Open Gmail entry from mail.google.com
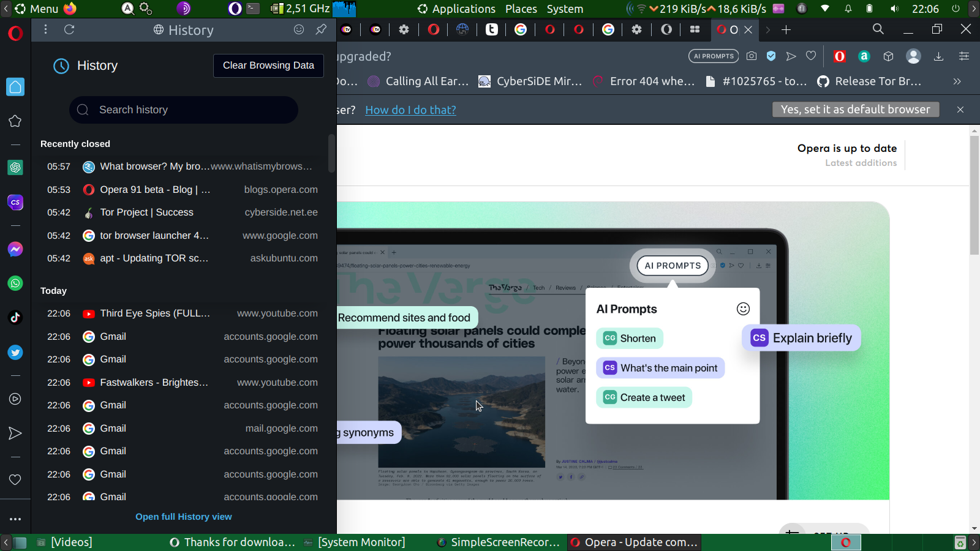This screenshot has width=980, height=551. pos(183,429)
